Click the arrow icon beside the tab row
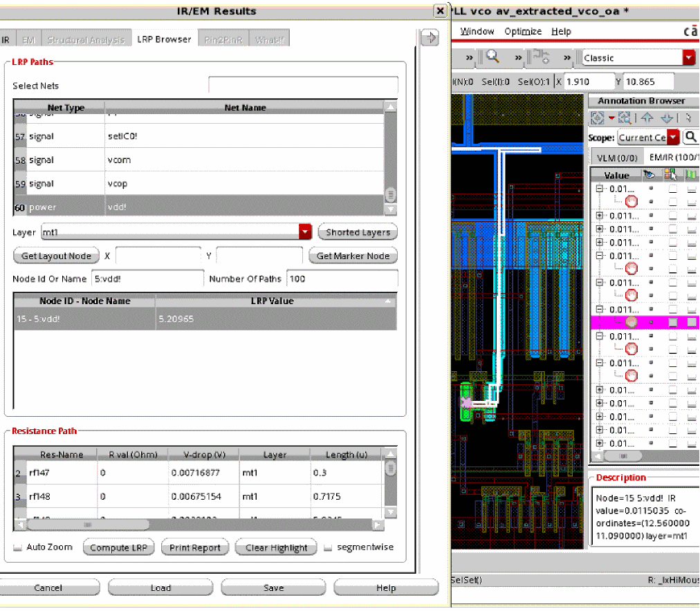This screenshot has width=700, height=611. pos(430,38)
